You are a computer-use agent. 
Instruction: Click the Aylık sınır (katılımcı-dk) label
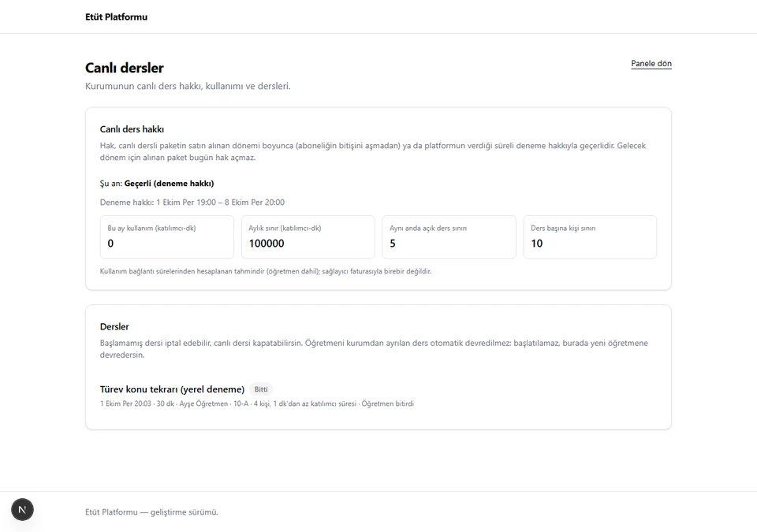(x=285, y=229)
